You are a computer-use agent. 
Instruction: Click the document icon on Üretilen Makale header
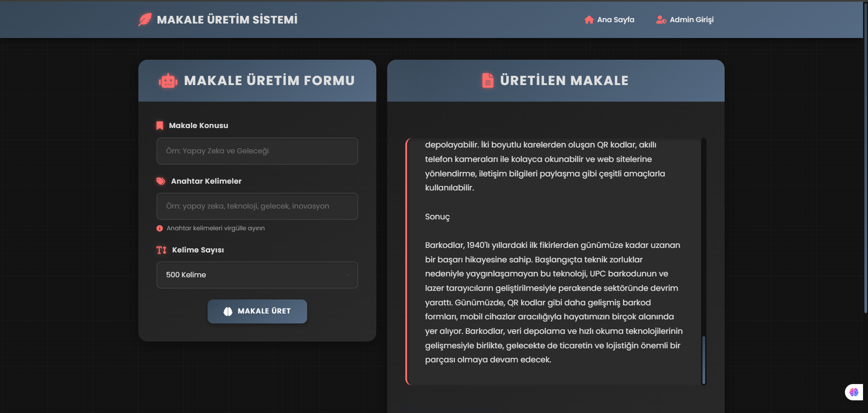[487, 81]
